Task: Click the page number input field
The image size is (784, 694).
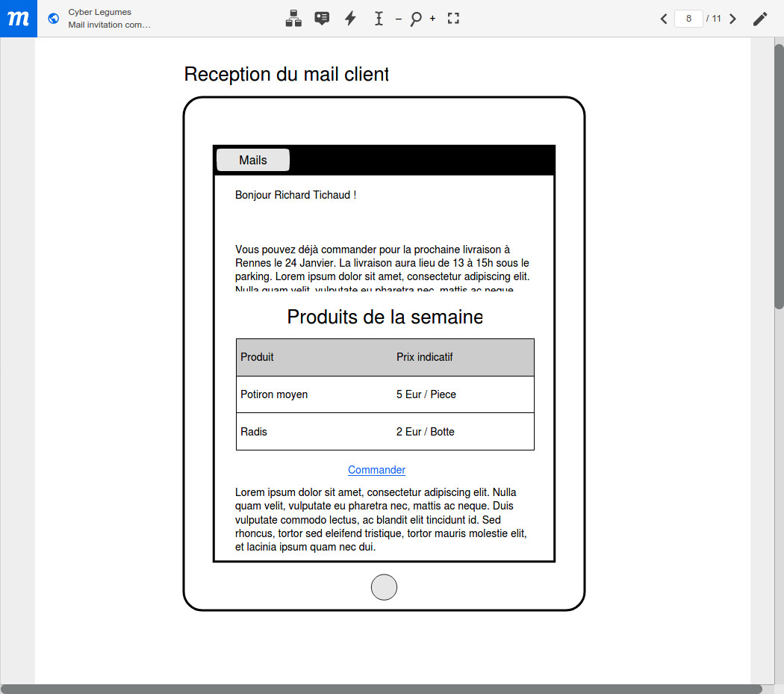Action: pyautogui.click(x=688, y=19)
